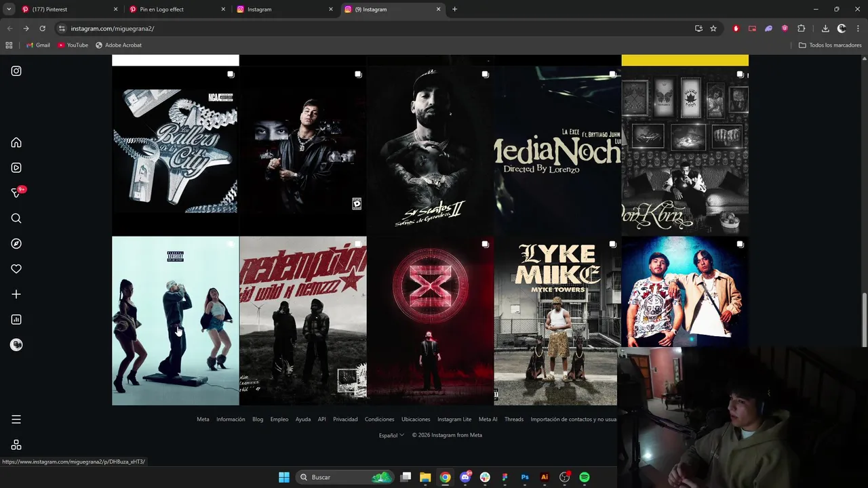The height and width of the screenshot is (488, 868).
Task: Open the white-background dancers post
Action: click(175, 321)
